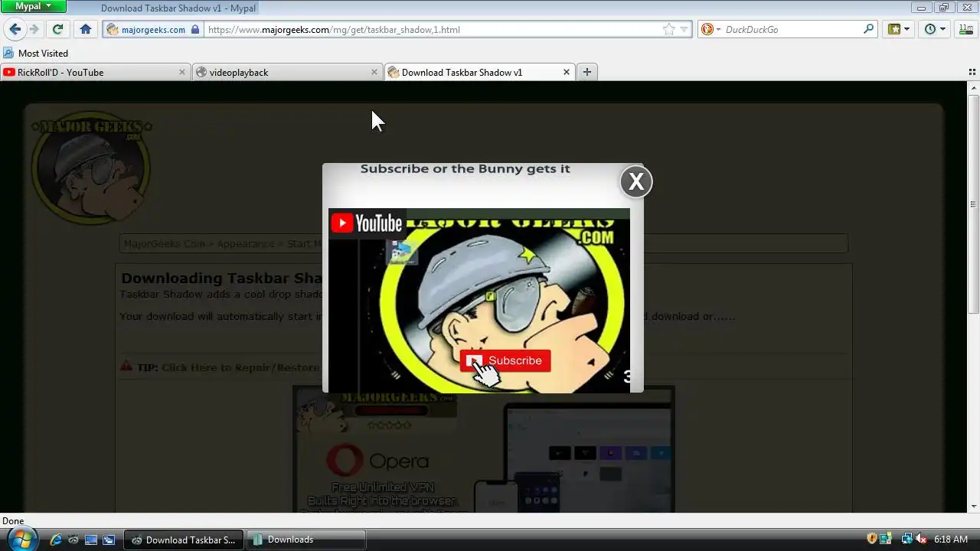The image size is (980, 551).
Task: Close the Subscribe popup with the X button
Action: (635, 182)
